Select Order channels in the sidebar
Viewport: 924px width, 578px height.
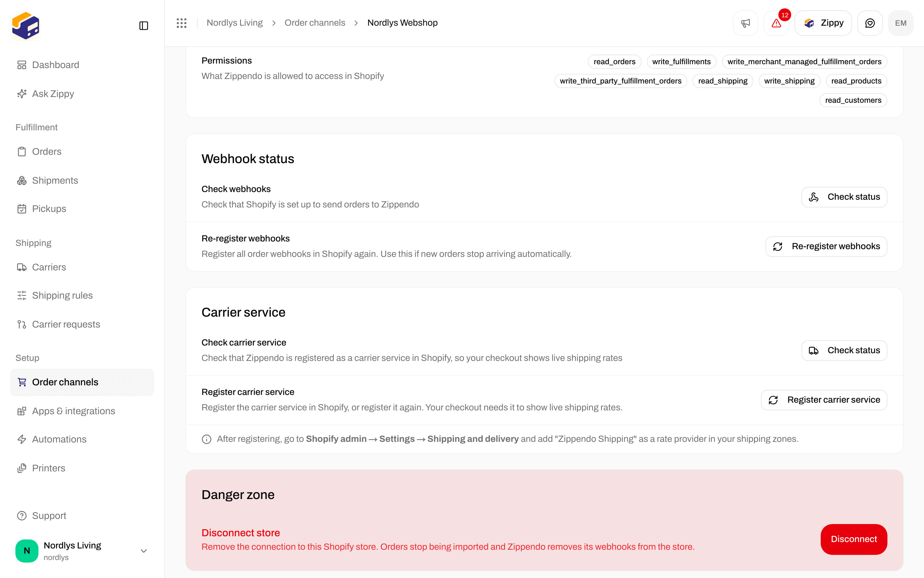pyautogui.click(x=82, y=382)
